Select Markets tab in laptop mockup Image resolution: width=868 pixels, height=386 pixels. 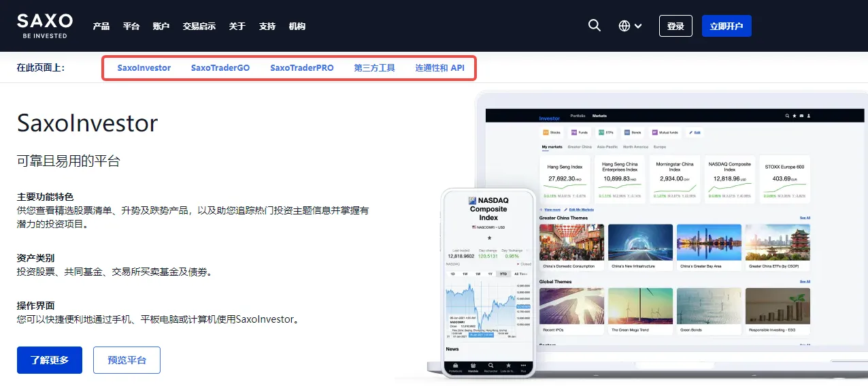599,116
